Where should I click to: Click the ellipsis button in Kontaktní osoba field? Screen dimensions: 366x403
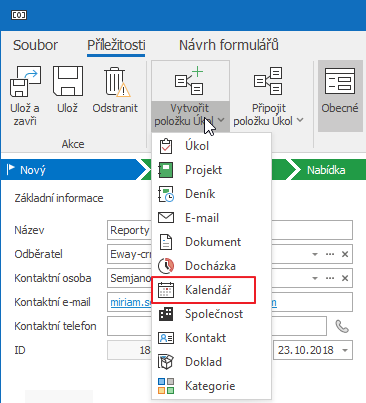[x=330, y=278]
